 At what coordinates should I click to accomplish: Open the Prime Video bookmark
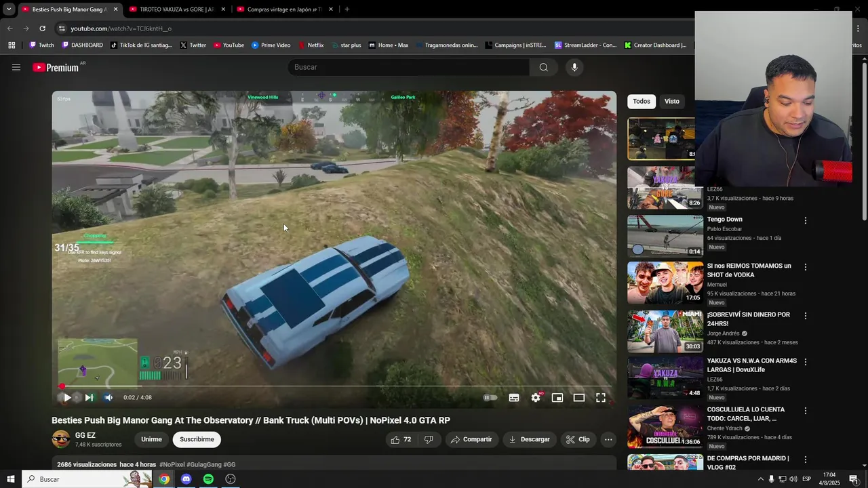(x=271, y=45)
